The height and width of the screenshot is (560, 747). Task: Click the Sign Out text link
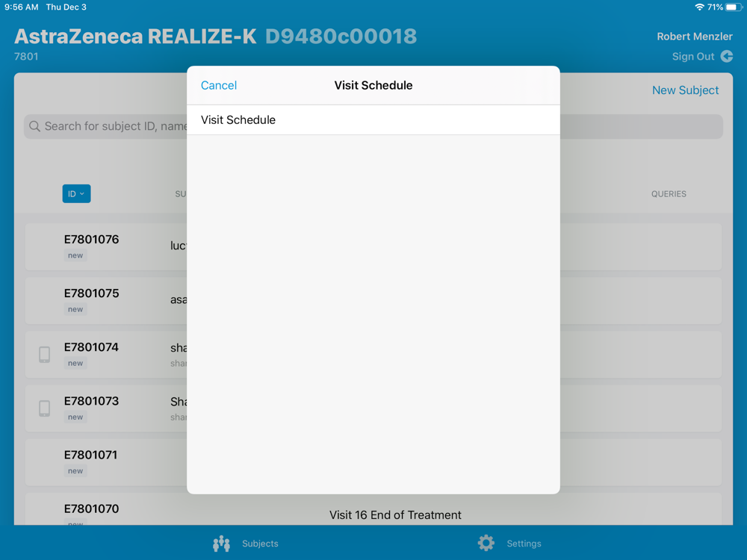click(x=693, y=57)
